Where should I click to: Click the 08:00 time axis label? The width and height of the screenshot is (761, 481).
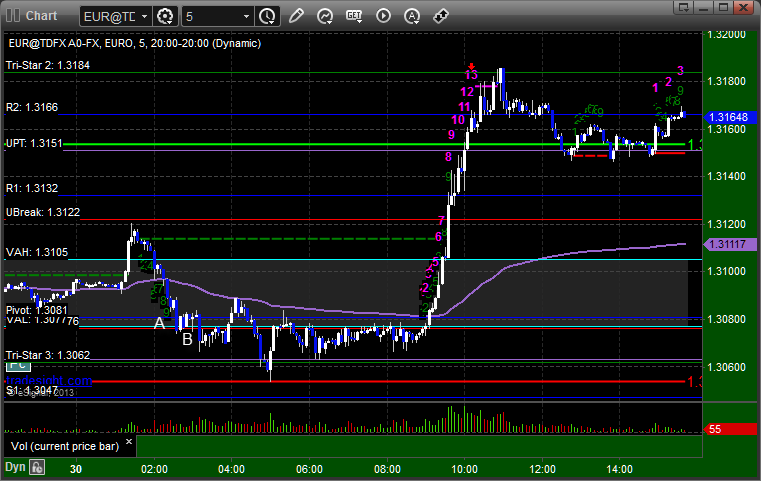click(387, 469)
